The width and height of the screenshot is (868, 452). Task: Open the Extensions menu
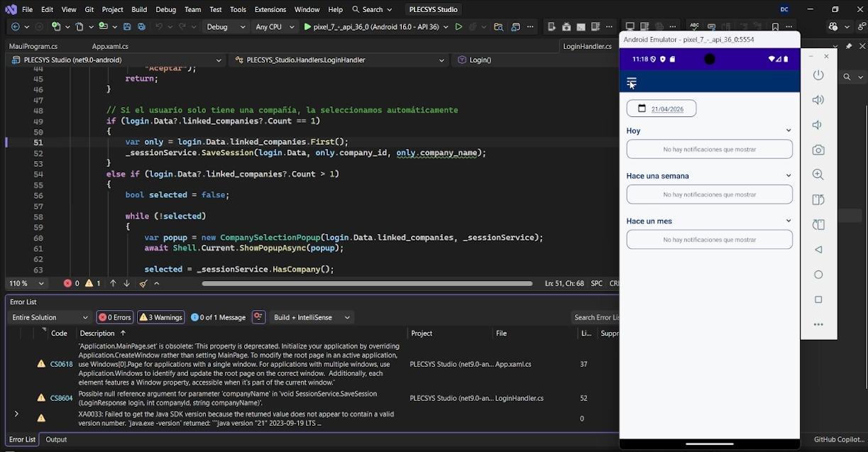pyautogui.click(x=270, y=9)
